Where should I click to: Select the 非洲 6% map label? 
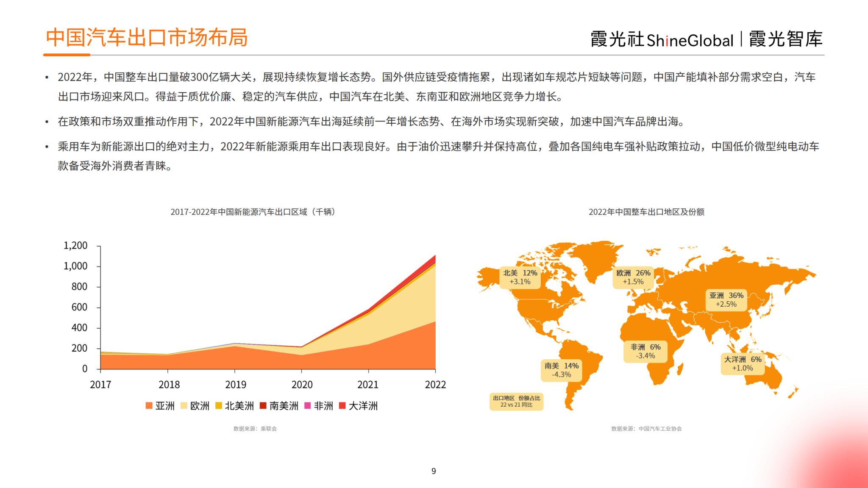tap(645, 351)
